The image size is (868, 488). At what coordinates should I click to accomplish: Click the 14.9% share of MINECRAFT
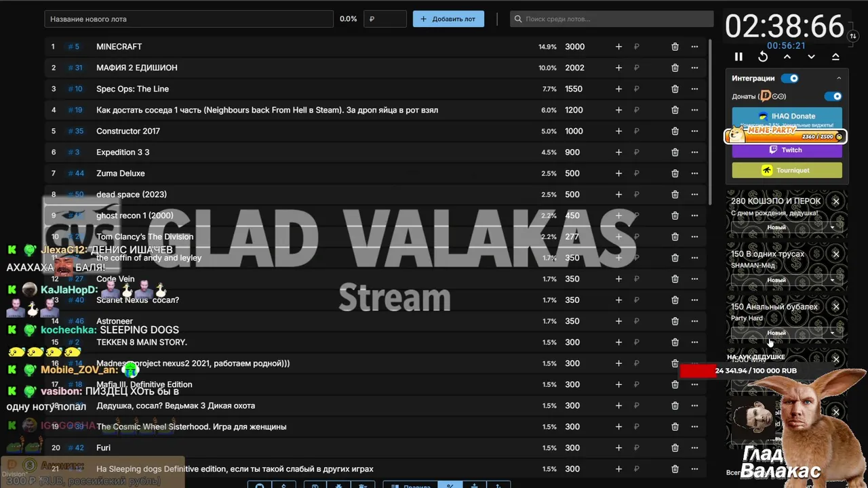(x=547, y=47)
